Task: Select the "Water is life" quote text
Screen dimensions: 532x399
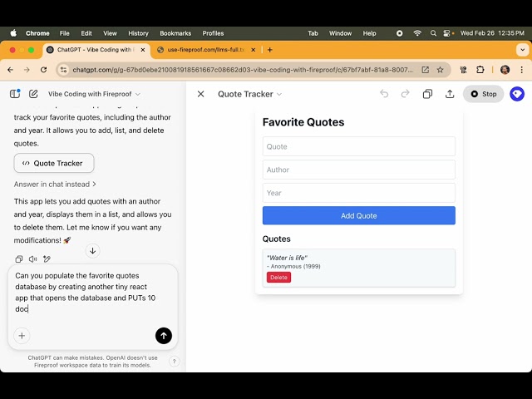Action: [x=287, y=258]
